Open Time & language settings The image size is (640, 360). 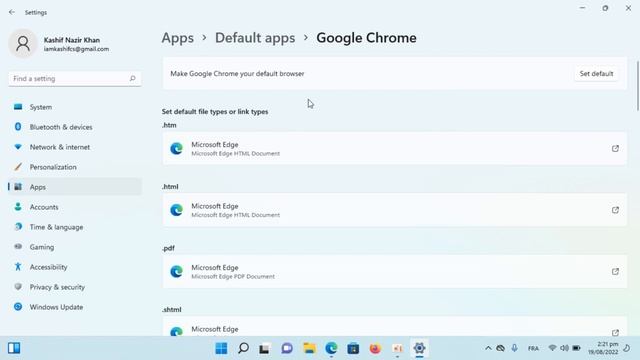point(75,227)
